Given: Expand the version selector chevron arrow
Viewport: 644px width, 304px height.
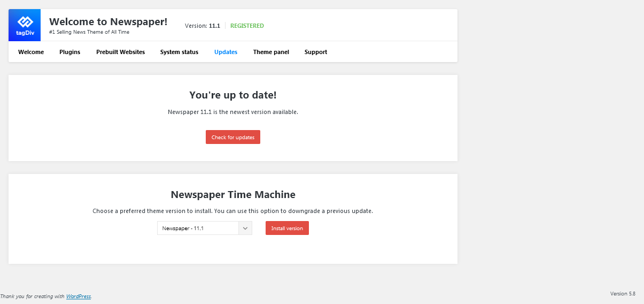Looking at the screenshot, I should pos(245,228).
